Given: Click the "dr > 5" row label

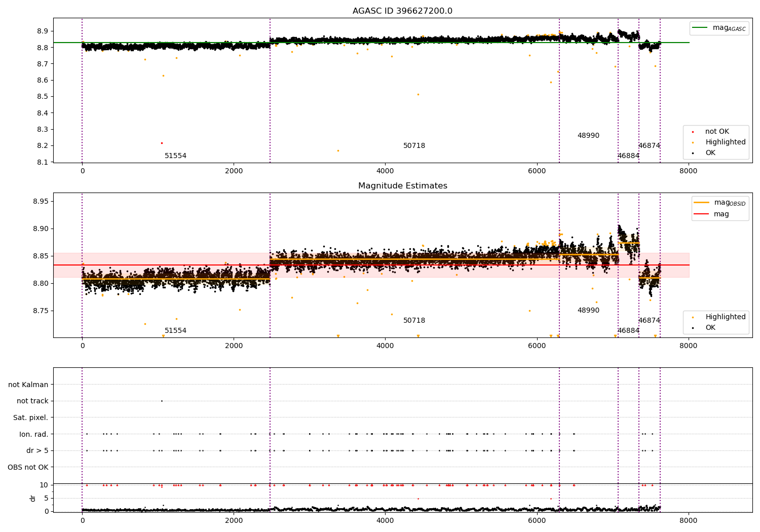Looking at the screenshot, I should (37, 451).
